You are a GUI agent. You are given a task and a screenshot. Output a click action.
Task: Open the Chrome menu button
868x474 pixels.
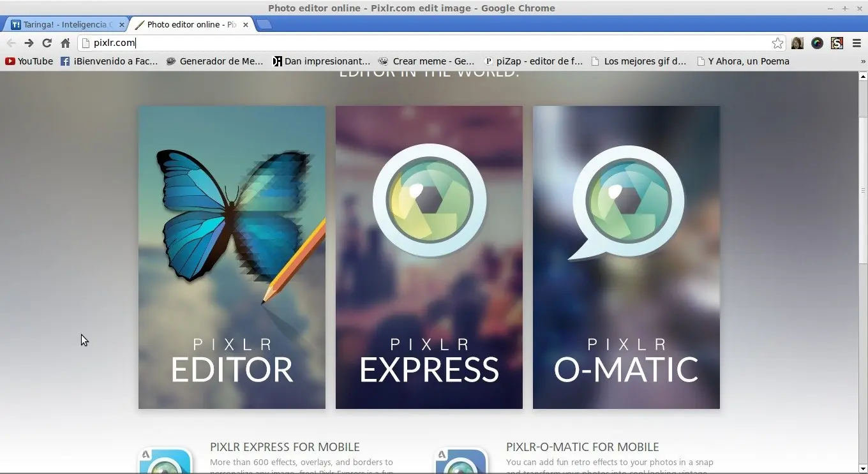click(857, 43)
